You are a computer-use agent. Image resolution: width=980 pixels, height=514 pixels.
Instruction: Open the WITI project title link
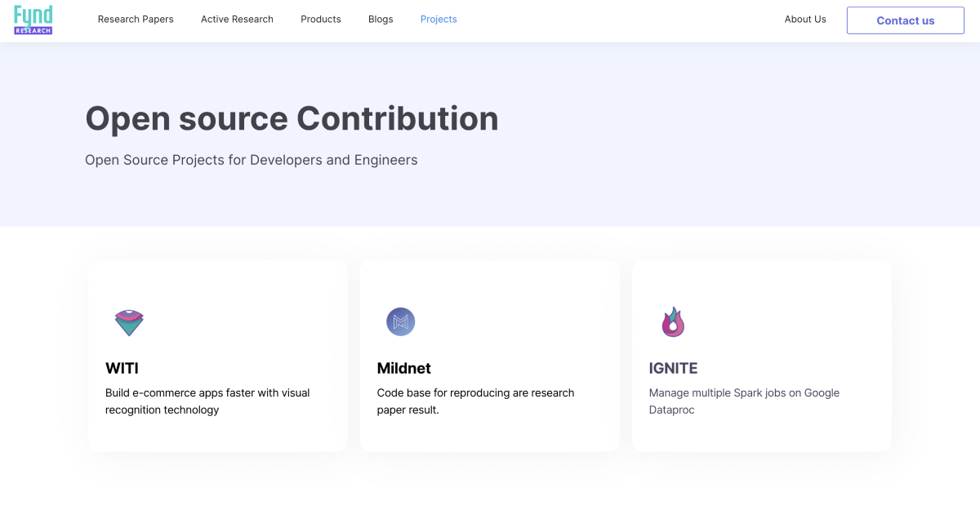click(121, 368)
